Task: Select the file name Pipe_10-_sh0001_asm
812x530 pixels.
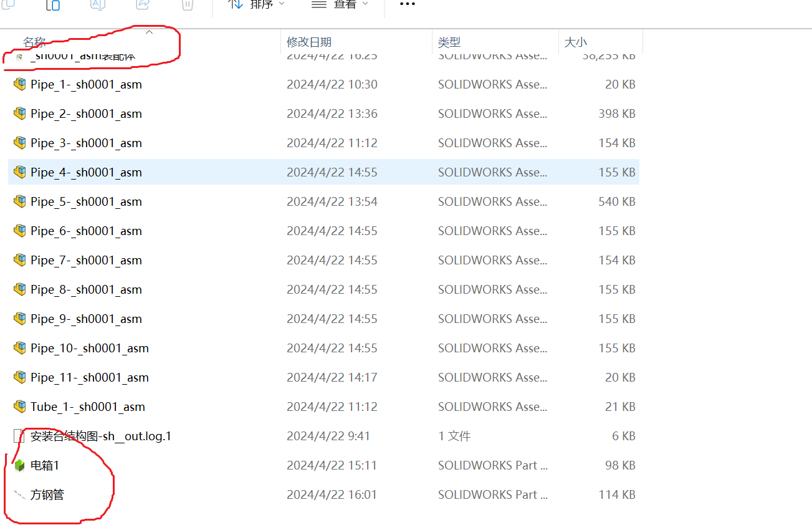Action: [x=90, y=348]
